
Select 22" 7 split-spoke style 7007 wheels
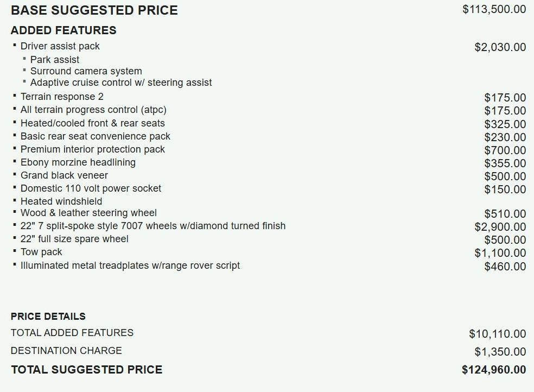click(x=153, y=226)
